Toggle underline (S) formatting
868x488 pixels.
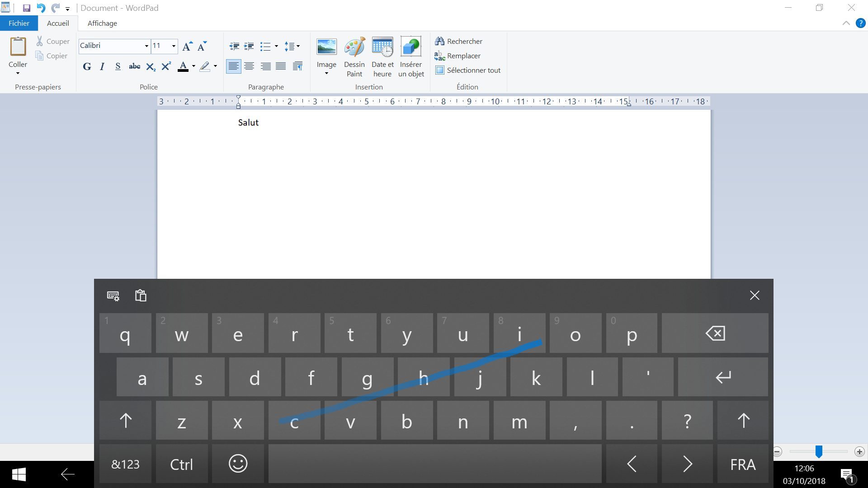coord(118,66)
